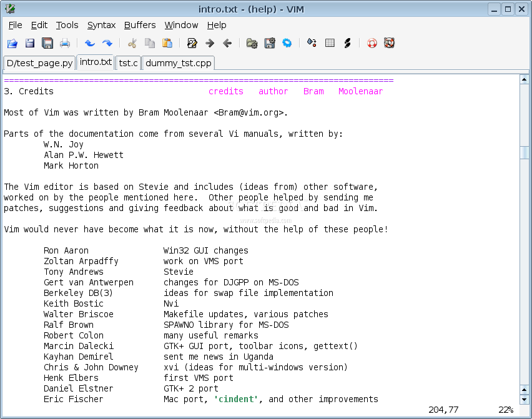Image resolution: width=532 pixels, height=419 pixels.
Task: Open Vim help lifebuoy icon
Action: point(372,43)
